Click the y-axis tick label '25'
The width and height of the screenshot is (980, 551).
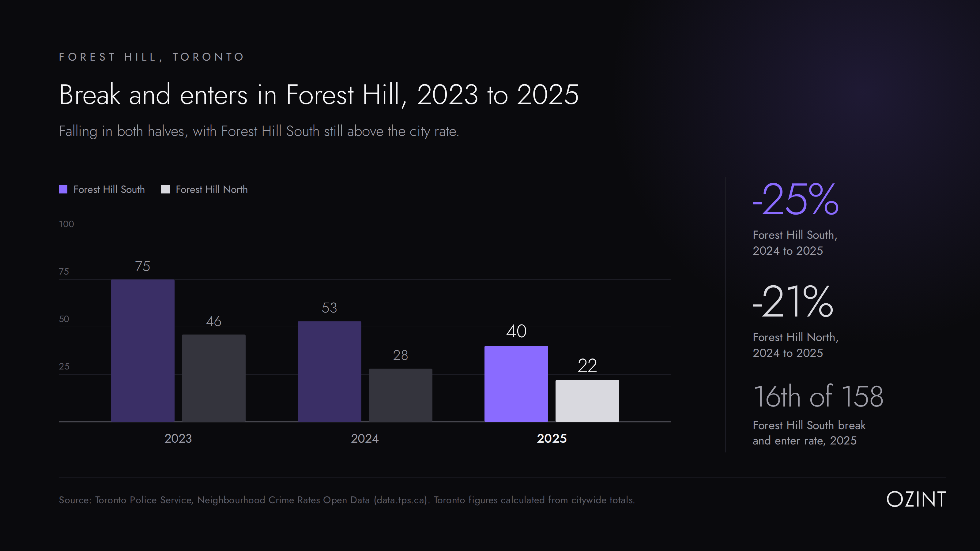[x=64, y=367]
